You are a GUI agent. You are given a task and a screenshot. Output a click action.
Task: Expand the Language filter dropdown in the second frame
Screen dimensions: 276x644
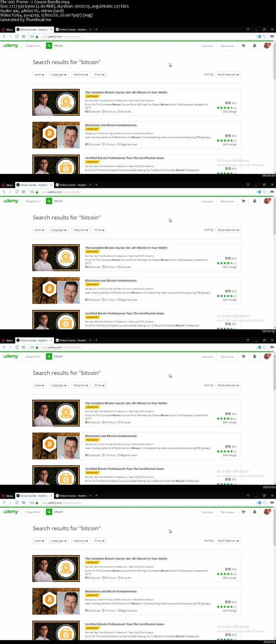(x=59, y=230)
